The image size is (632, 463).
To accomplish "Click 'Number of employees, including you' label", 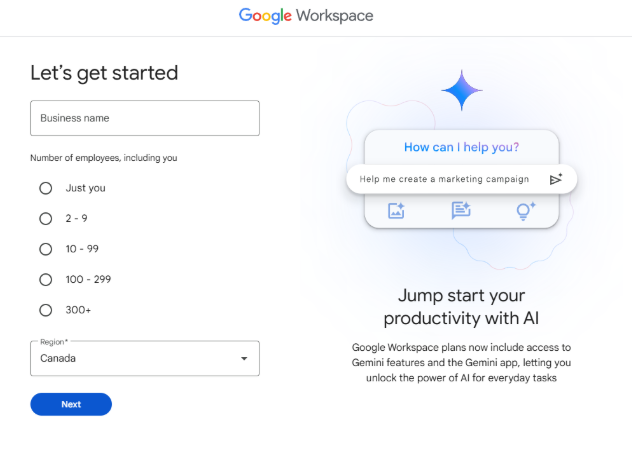I will 104,158.
